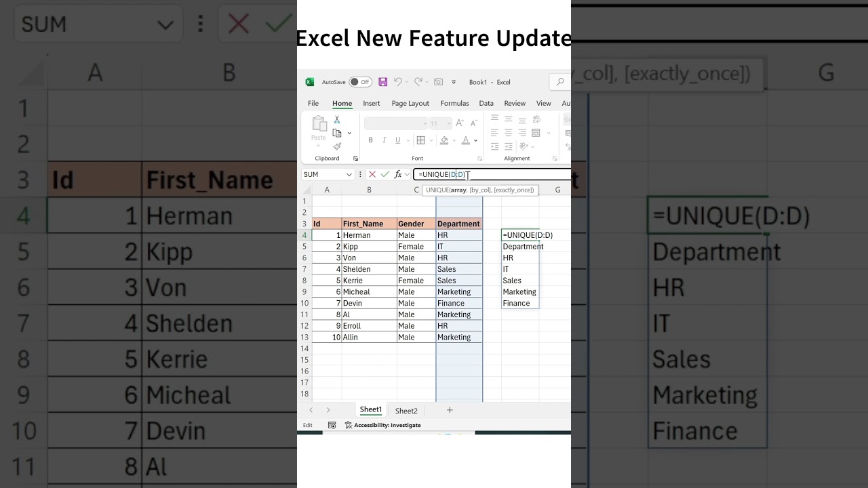Open Customize Quick Access Toolbar dropdown

point(454,82)
